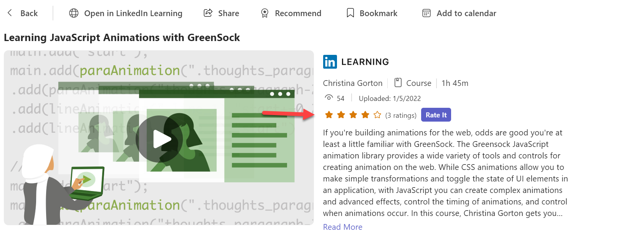The image size is (644, 234).
Task: Click the 'LEARNING' brand text
Action: [x=365, y=62]
